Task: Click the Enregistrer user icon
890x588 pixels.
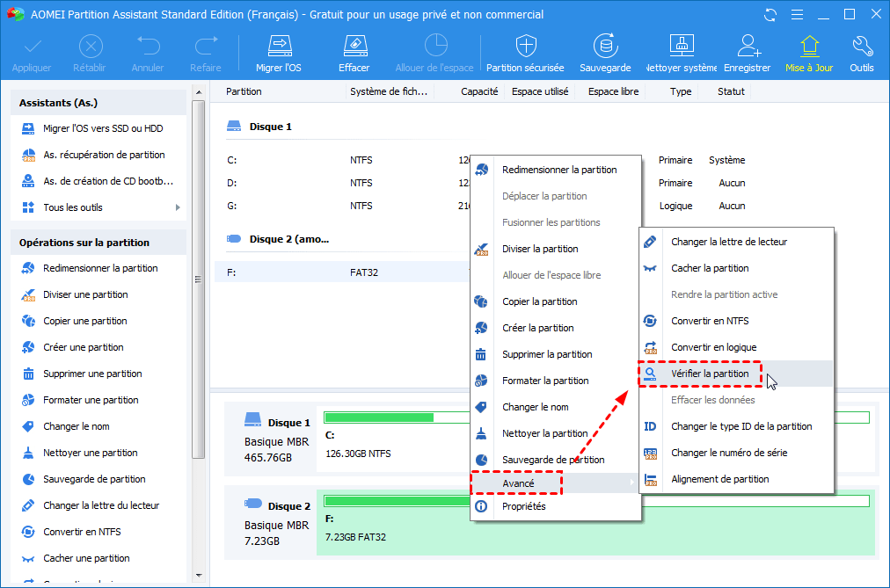Action: 748,47
